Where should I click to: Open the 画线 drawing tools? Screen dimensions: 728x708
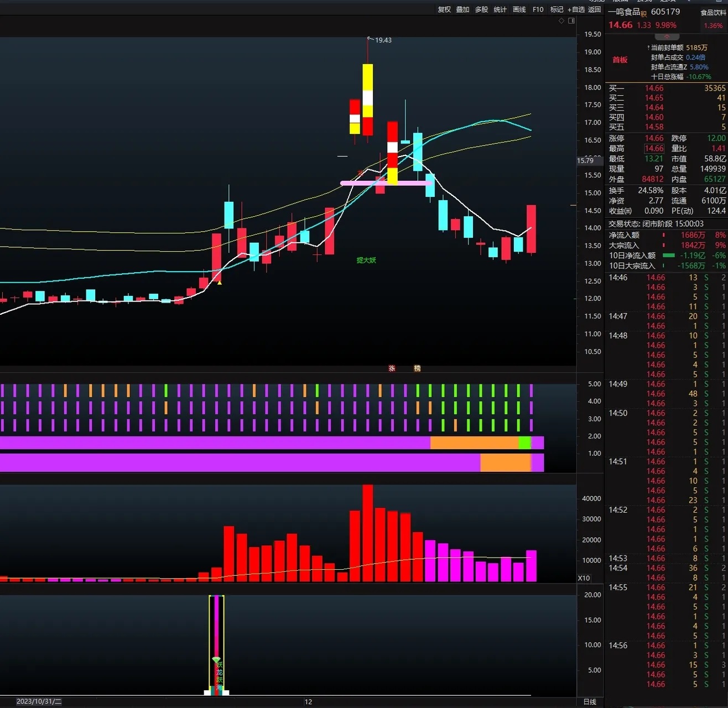[x=519, y=9]
